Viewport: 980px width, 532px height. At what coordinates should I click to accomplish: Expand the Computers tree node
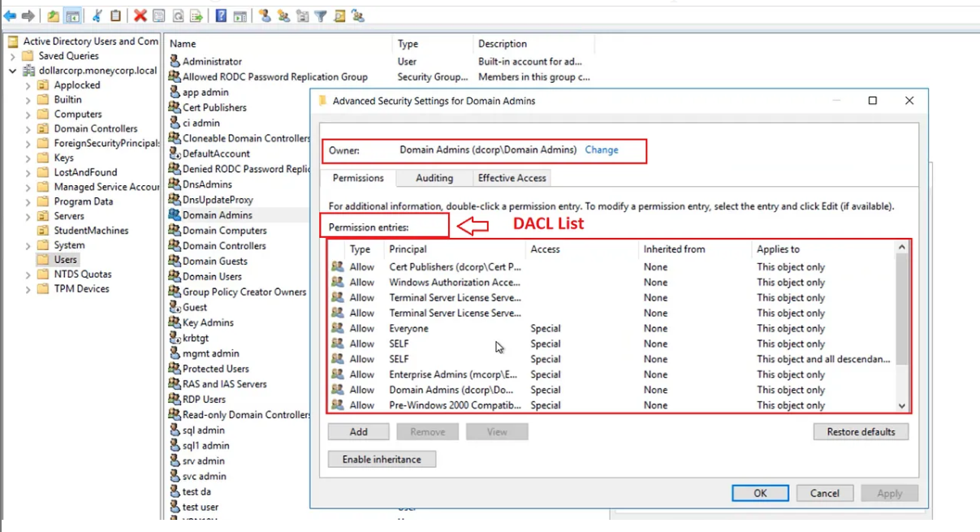pyautogui.click(x=28, y=115)
